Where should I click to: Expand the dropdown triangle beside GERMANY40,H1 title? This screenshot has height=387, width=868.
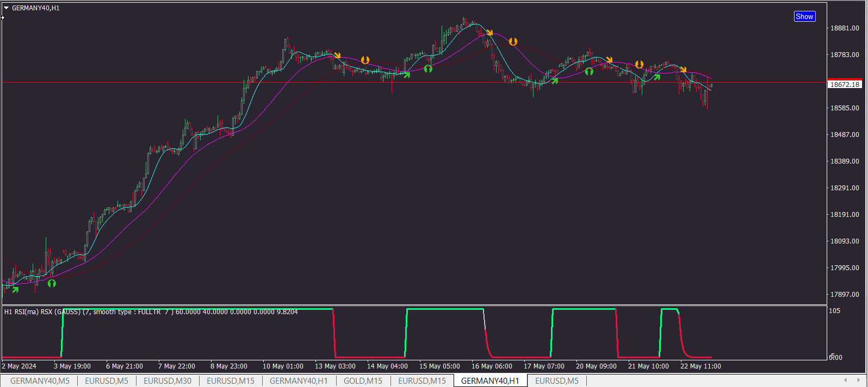(x=6, y=8)
